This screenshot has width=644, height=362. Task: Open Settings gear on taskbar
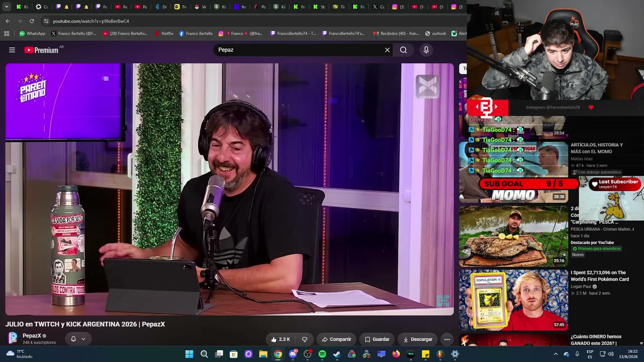pyautogui.click(x=455, y=354)
